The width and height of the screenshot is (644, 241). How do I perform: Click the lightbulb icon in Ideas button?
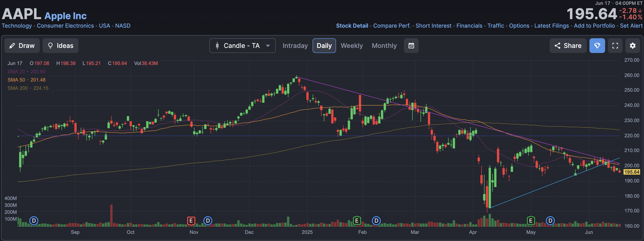[50, 46]
